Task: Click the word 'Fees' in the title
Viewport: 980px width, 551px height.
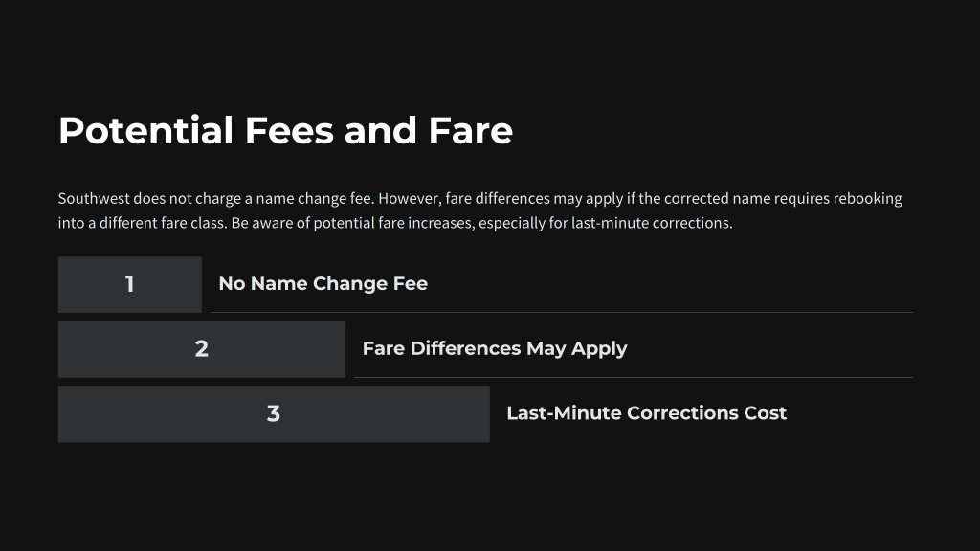Action: [x=289, y=130]
